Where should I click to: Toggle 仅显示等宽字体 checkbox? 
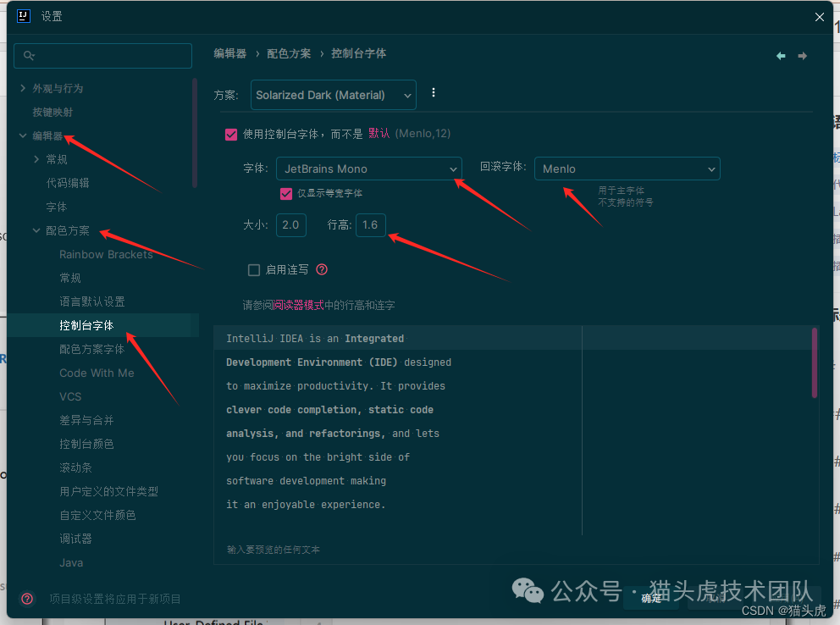[x=286, y=193]
